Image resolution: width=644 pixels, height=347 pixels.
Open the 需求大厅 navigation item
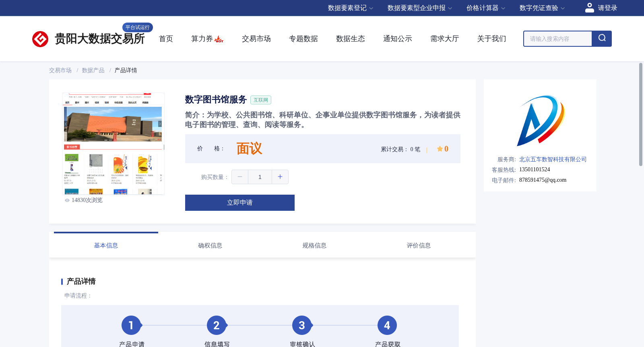[x=444, y=39]
